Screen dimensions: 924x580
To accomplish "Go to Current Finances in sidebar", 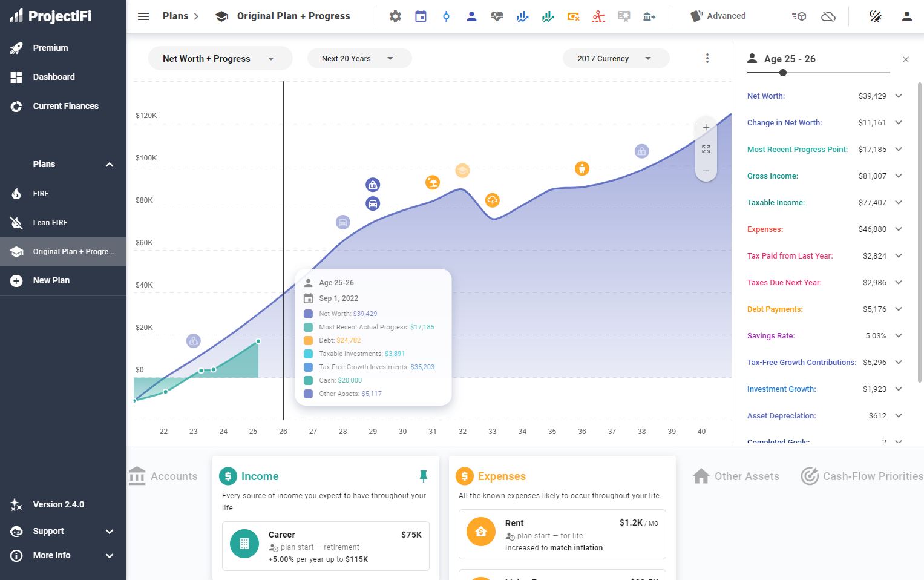I will [x=65, y=106].
